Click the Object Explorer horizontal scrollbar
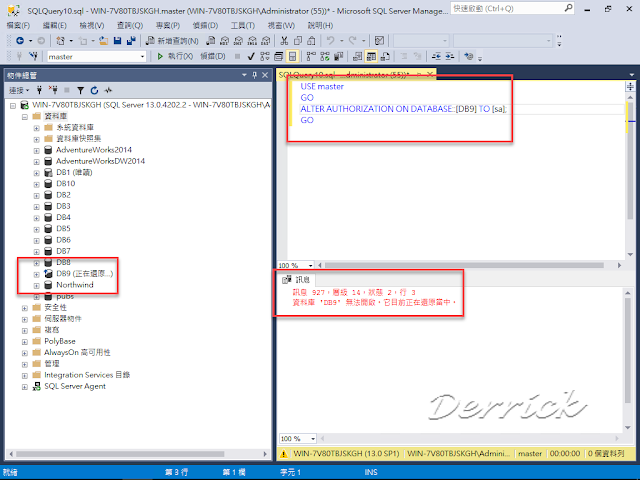The image size is (640, 480). (120, 454)
